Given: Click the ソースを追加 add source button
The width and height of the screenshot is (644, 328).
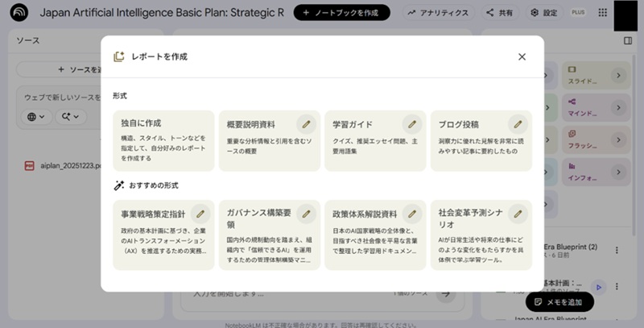Looking at the screenshot, I should click(x=59, y=69).
